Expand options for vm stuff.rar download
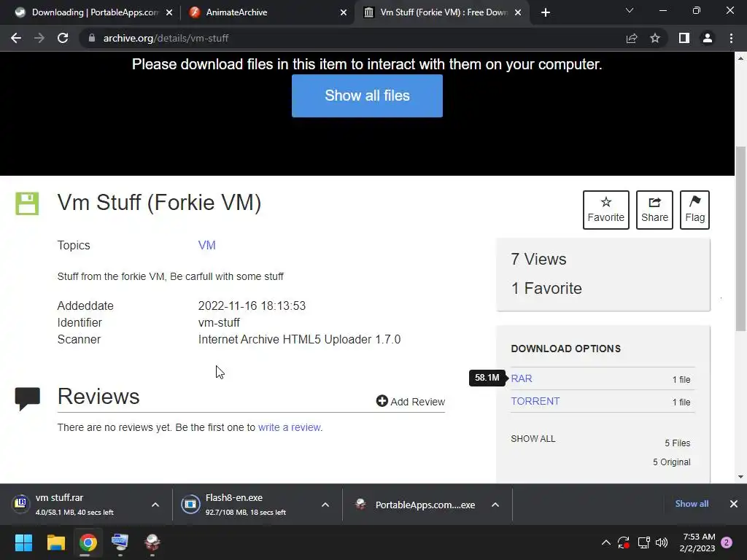 coord(155,505)
